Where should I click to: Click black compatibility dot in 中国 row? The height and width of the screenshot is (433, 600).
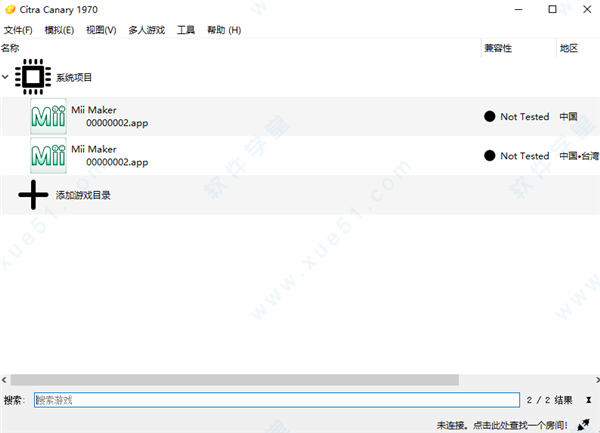tap(489, 116)
